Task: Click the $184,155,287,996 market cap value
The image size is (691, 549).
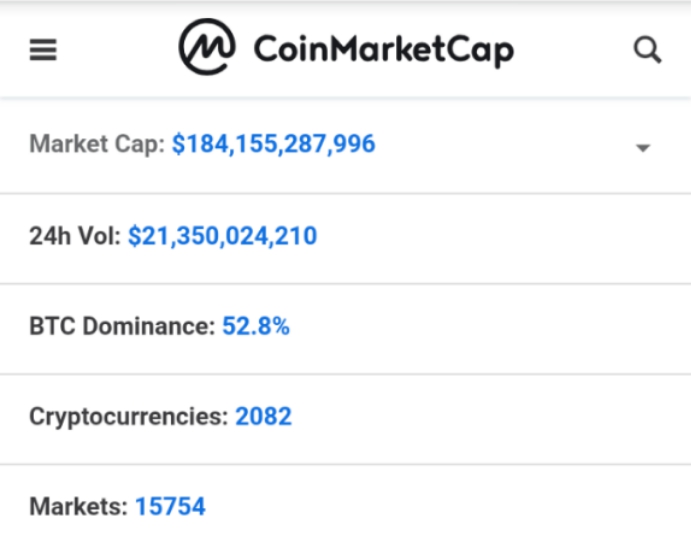Action: click(273, 145)
